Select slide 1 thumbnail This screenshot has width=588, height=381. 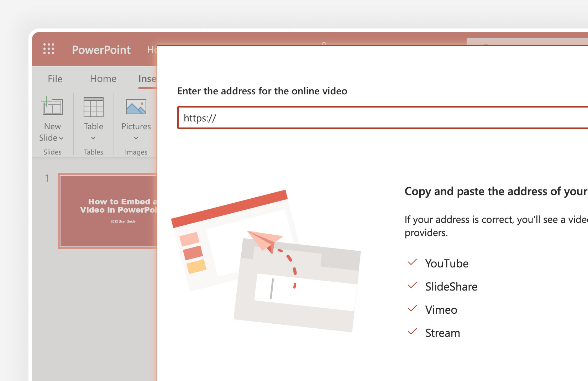tap(107, 211)
